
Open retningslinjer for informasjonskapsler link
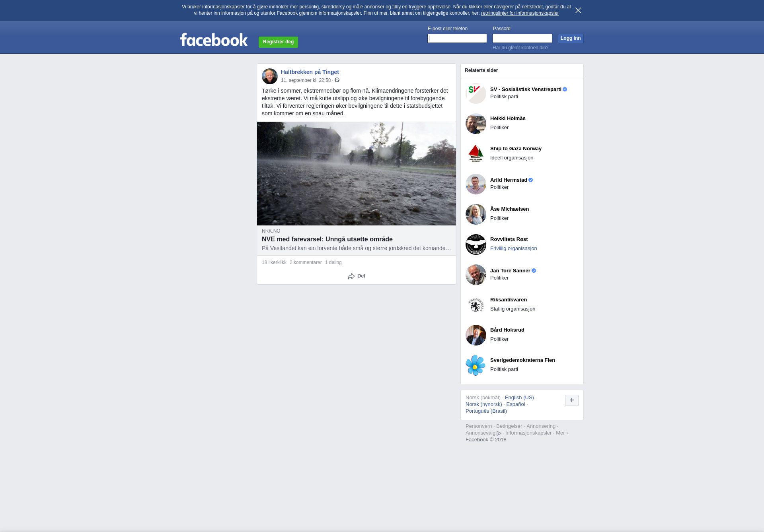tap(520, 13)
